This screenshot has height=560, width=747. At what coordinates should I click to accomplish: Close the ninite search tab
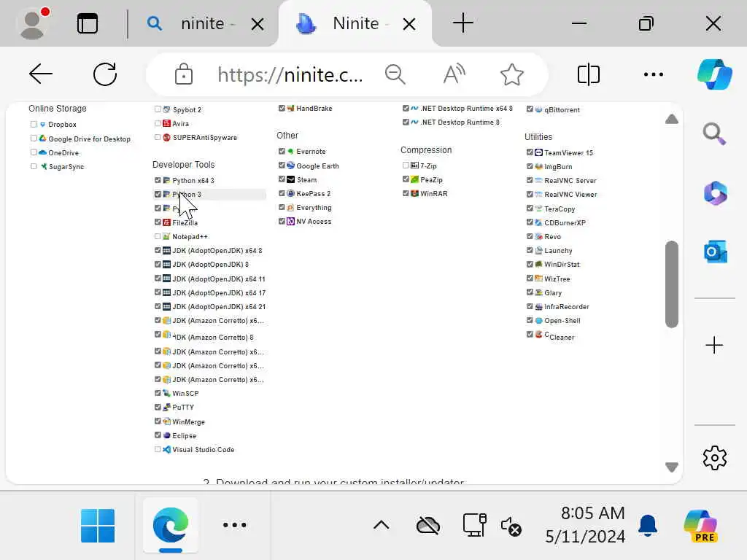click(x=258, y=24)
